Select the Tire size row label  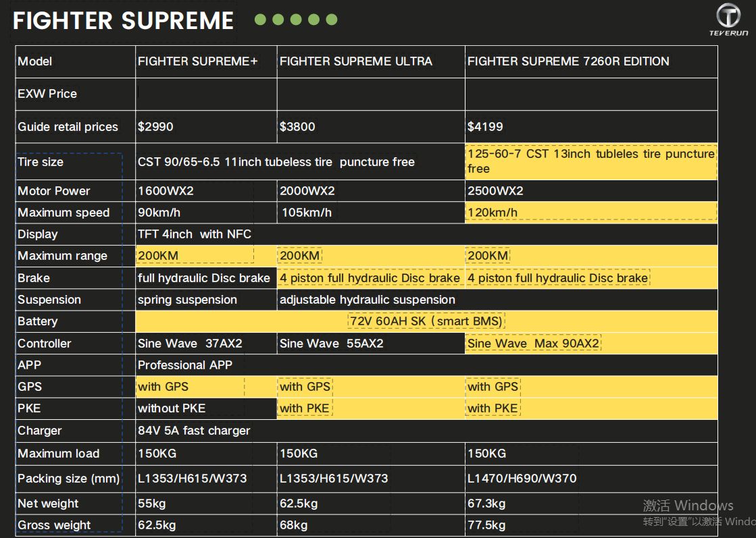point(41,162)
